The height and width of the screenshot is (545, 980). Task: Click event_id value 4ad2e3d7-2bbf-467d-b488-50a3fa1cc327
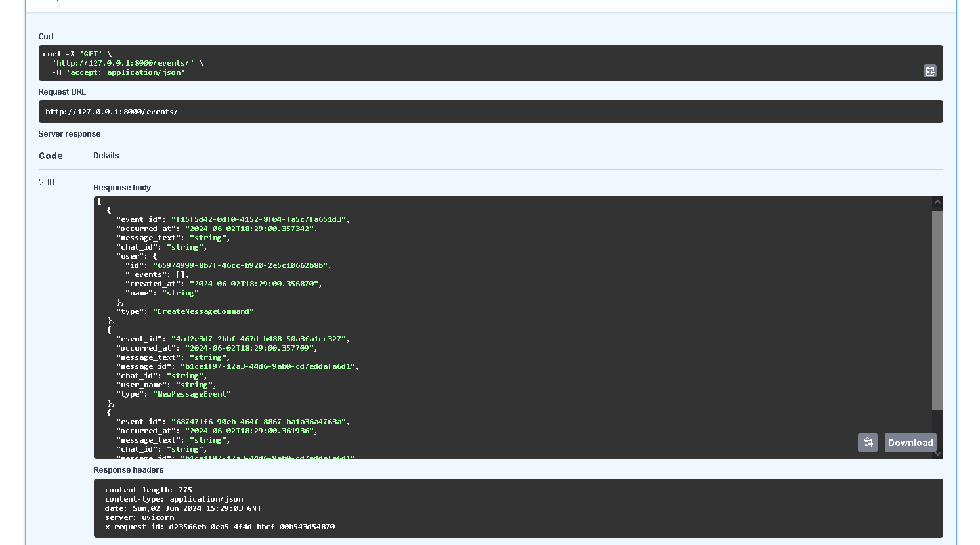tap(259, 339)
